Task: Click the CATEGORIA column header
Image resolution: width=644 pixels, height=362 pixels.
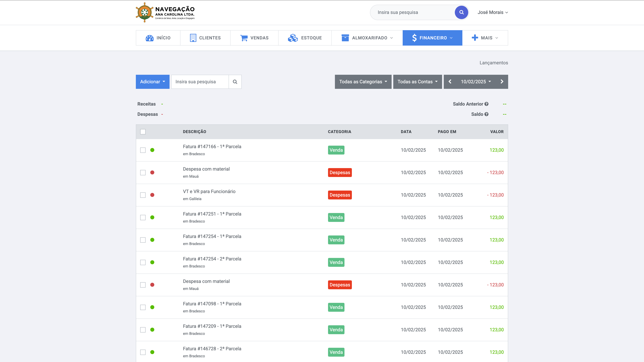Action: [339, 132]
